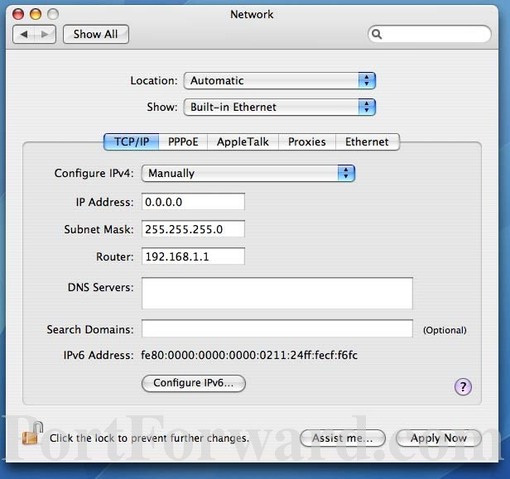Go back with the left arrow button
510x479 pixels.
[x=24, y=34]
